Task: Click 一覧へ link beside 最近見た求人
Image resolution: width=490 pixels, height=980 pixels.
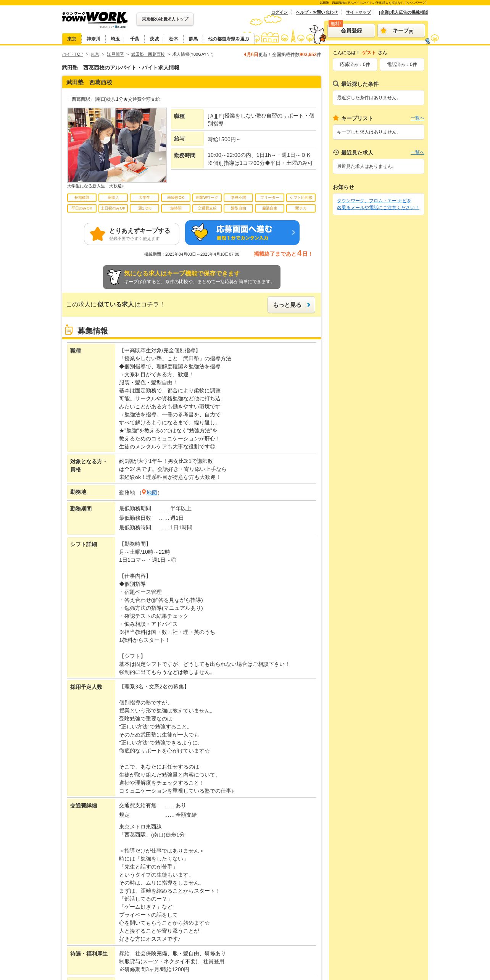Action: click(417, 153)
